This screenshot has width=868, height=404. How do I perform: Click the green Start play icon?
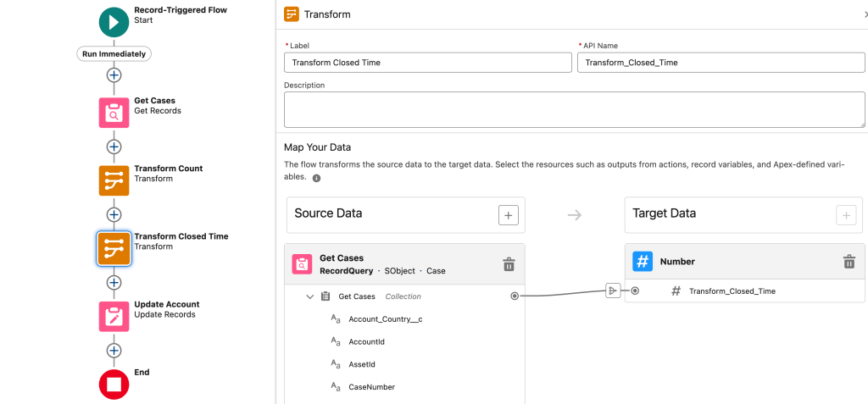coord(114,22)
